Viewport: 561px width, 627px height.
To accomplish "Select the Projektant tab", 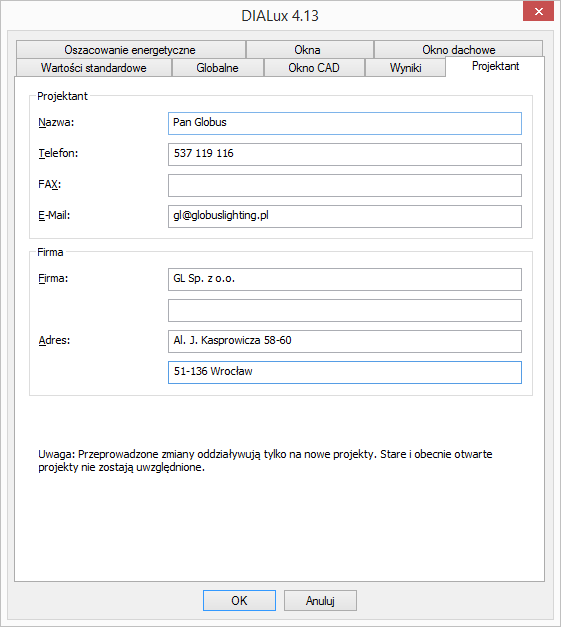I will click(x=495, y=66).
